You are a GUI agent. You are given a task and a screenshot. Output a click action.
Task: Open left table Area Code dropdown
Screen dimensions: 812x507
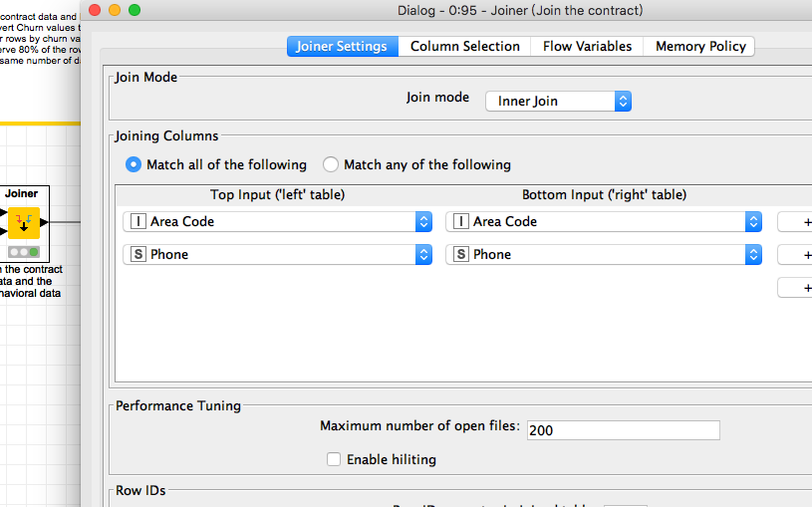[277, 222]
